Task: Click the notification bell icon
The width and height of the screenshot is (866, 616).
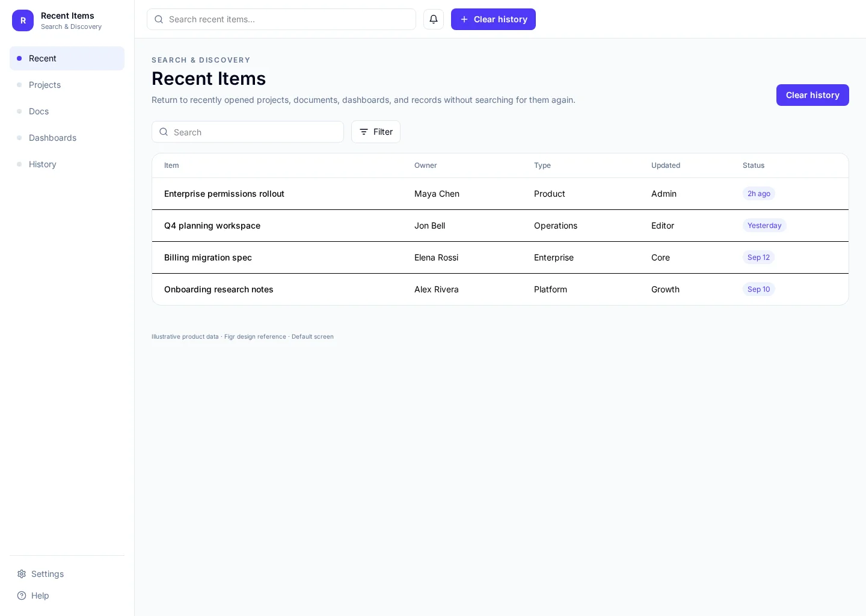Action: pyautogui.click(x=434, y=19)
